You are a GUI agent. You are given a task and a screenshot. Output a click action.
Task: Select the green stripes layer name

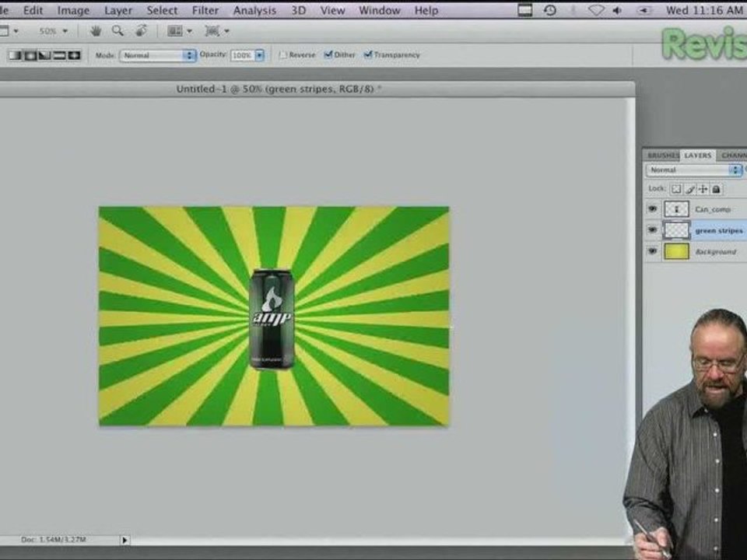(719, 230)
